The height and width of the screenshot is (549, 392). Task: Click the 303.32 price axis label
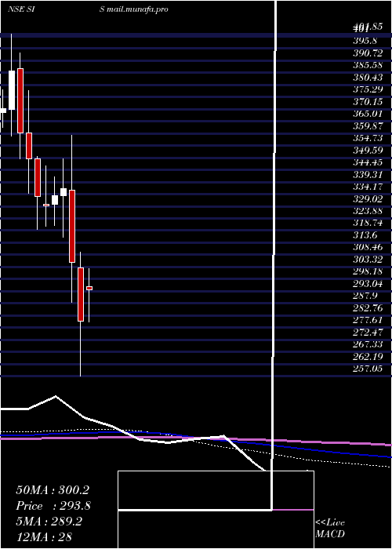click(x=368, y=260)
